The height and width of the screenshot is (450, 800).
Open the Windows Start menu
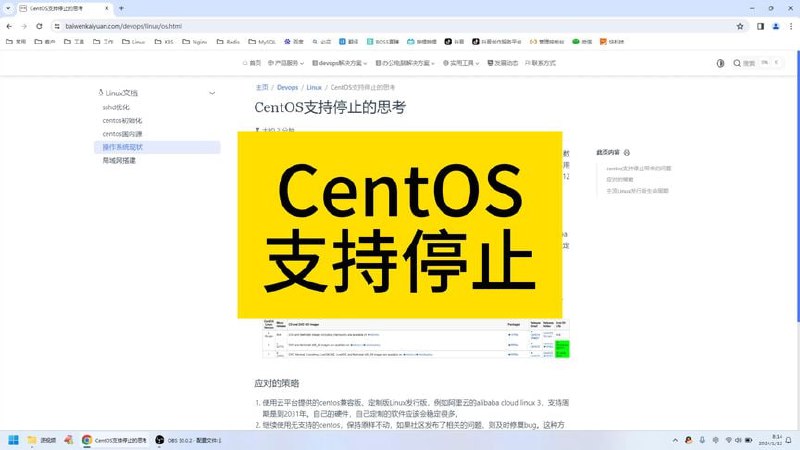pyautogui.click(x=13, y=440)
